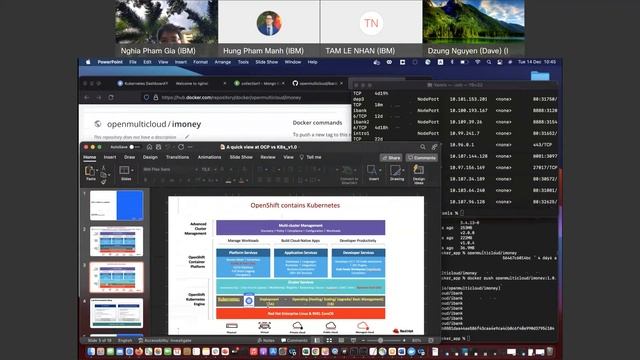The image size is (640, 360).
Task: Open the Design Ideas icon
Action: click(418, 169)
